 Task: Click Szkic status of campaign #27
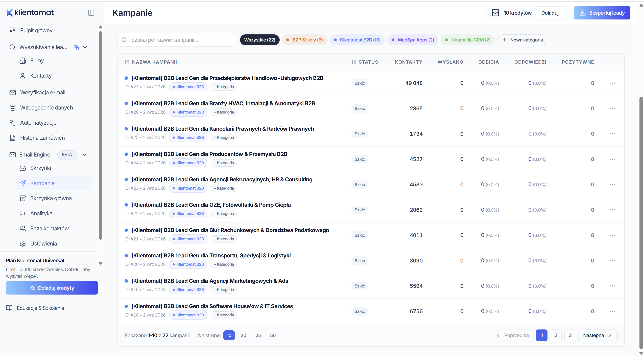pos(360,83)
